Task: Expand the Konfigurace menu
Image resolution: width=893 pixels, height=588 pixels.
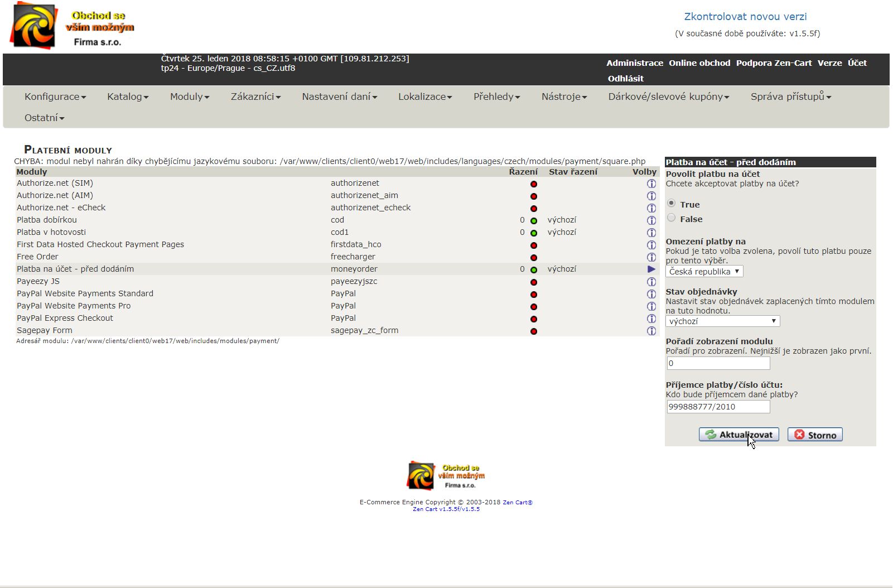Action: (55, 97)
